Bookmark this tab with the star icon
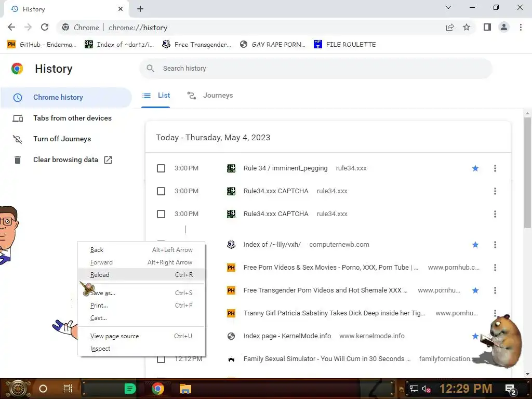 click(467, 27)
